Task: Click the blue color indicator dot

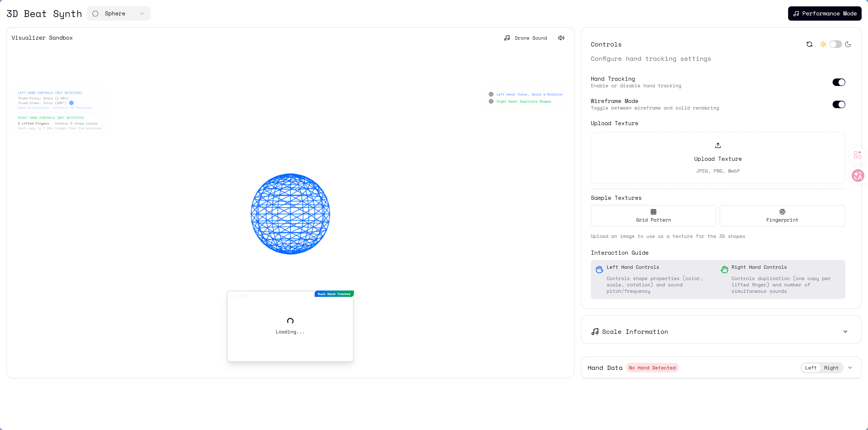Action: pyautogui.click(x=72, y=103)
